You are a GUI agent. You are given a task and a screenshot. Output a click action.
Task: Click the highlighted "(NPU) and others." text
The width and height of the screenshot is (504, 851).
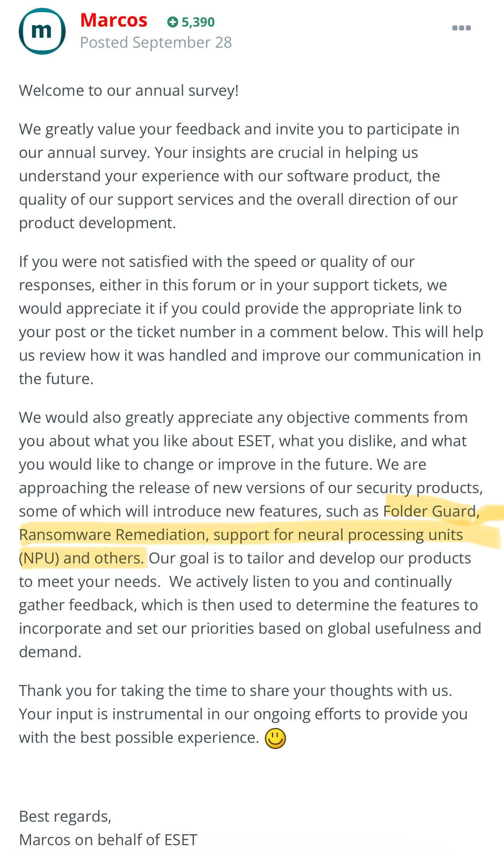pos(82,558)
